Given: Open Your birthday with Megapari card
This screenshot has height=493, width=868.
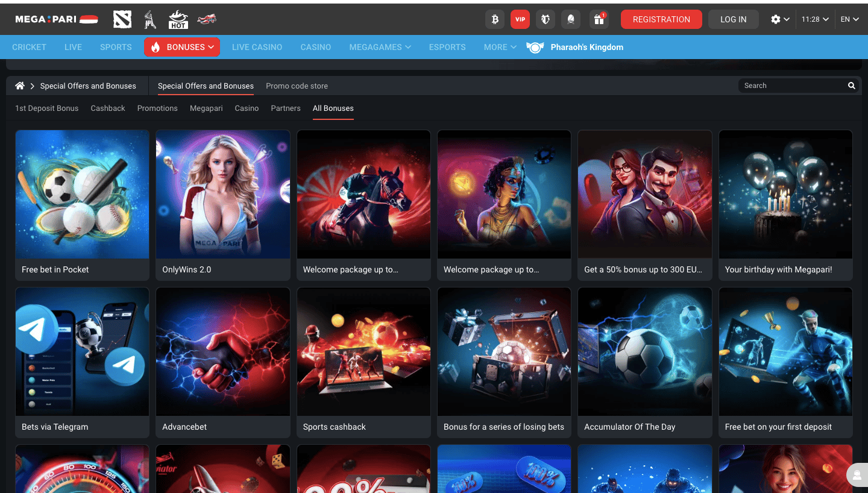Looking at the screenshot, I should 785,205.
